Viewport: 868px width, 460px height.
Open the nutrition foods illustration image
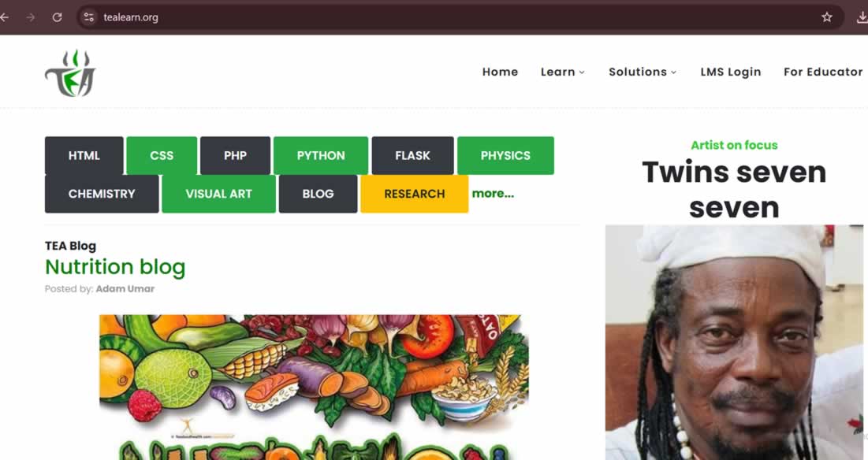[x=314, y=387]
